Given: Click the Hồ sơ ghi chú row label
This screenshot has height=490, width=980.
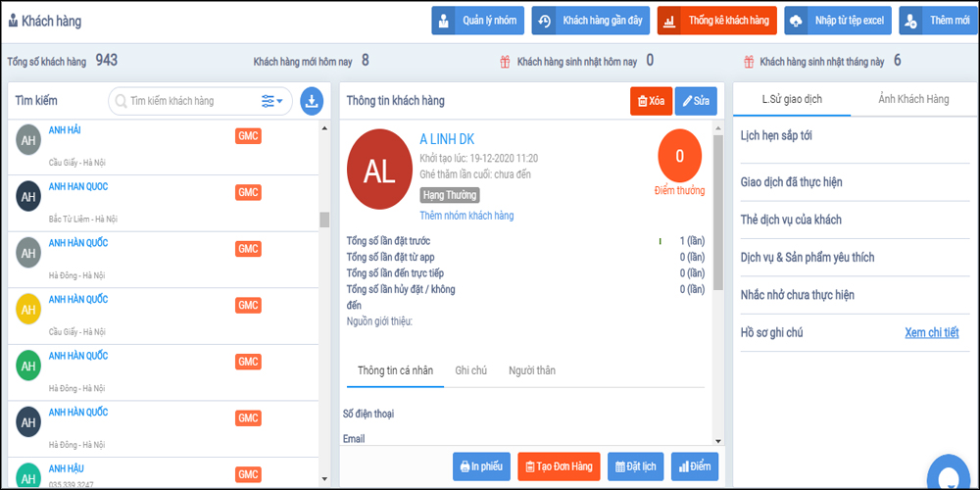Looking at the screenshot, I should click(771, 332).
